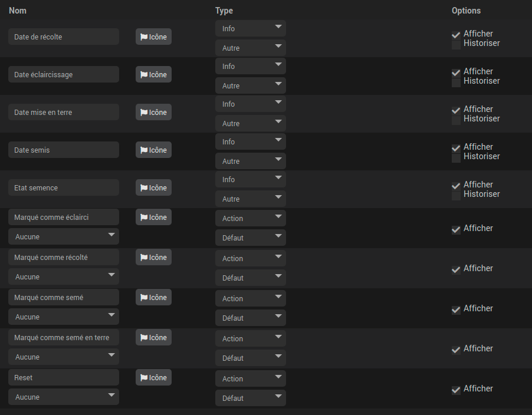Uncheck Afficher for Date semis
This screenshot has width=532, height=415.
(456, 149)
